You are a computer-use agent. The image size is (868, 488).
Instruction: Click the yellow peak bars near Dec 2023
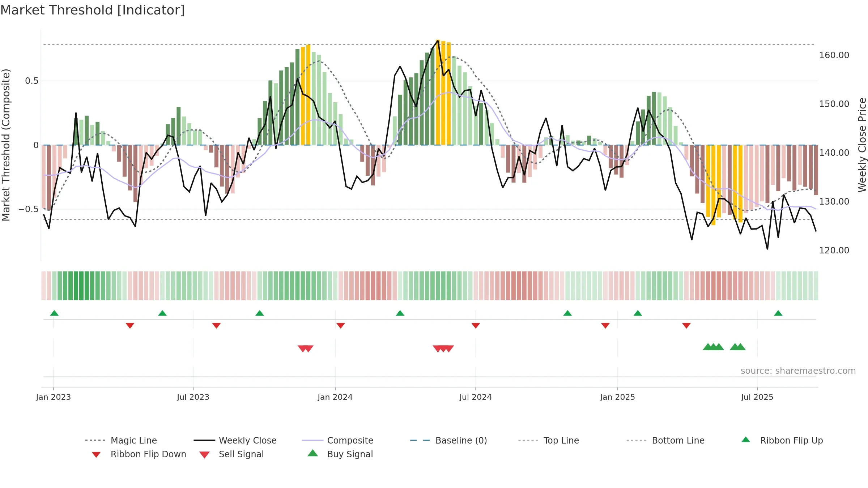[x=306, y=95]
